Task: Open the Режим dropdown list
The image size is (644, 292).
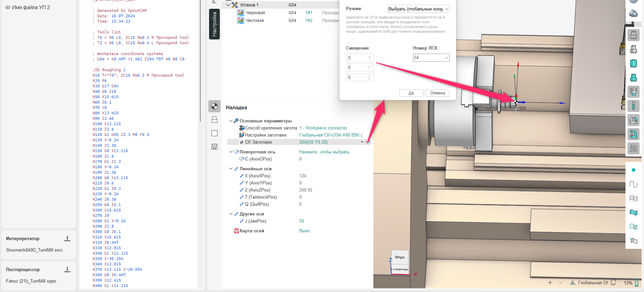Action: [x=418, y=9]
